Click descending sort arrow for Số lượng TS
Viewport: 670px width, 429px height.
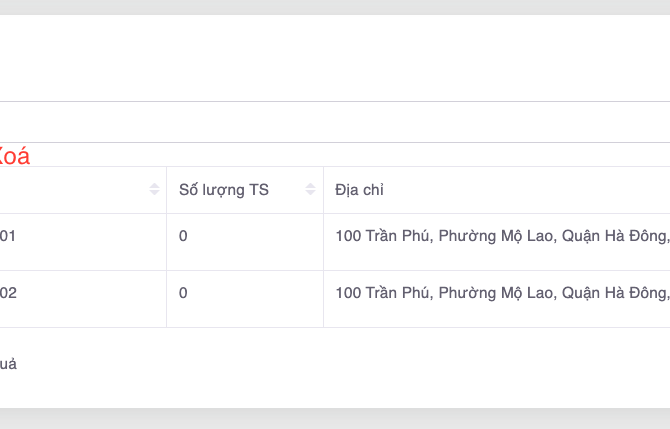click(x=311, y=193)
